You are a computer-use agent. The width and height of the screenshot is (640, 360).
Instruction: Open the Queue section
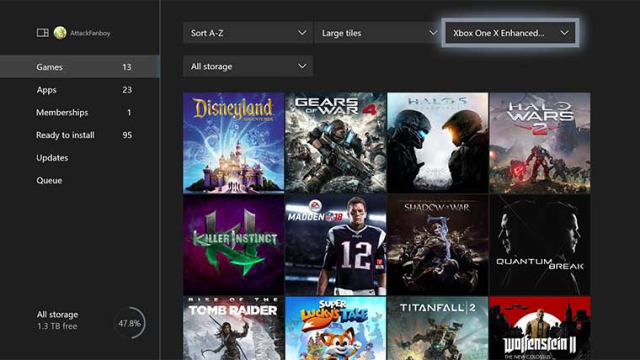pos(80,180)
